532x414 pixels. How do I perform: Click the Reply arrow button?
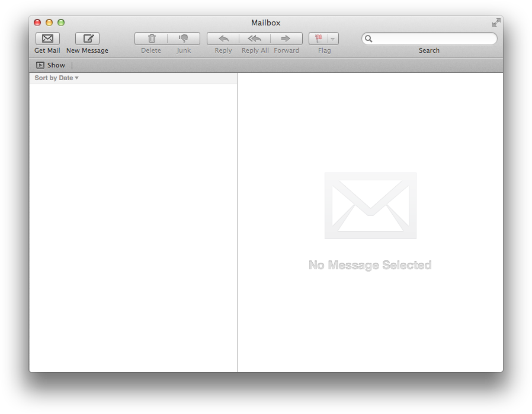(x=223, y=39)
